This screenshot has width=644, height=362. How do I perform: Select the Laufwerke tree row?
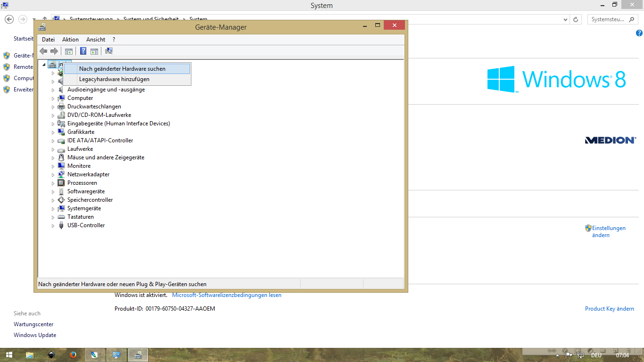[x=80, y=149]
